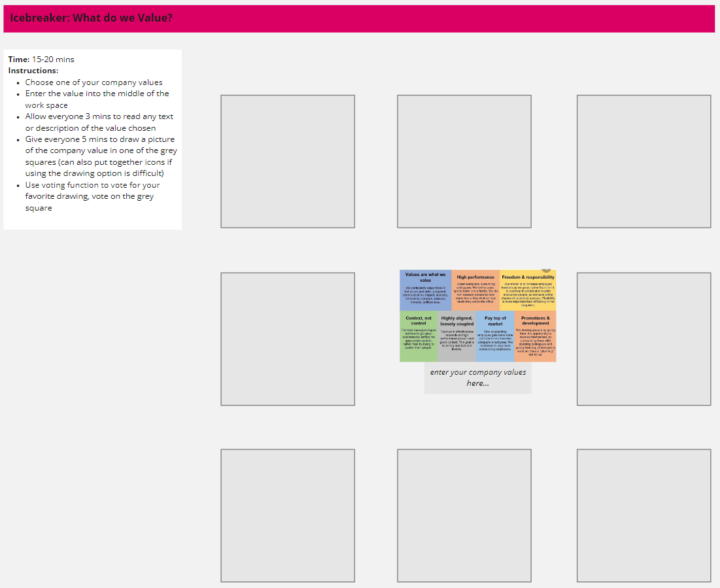Viewport: 720px width, 588px height.
Task: Select the grey square in bottom row, middle column
Action: tap(464, 515)
